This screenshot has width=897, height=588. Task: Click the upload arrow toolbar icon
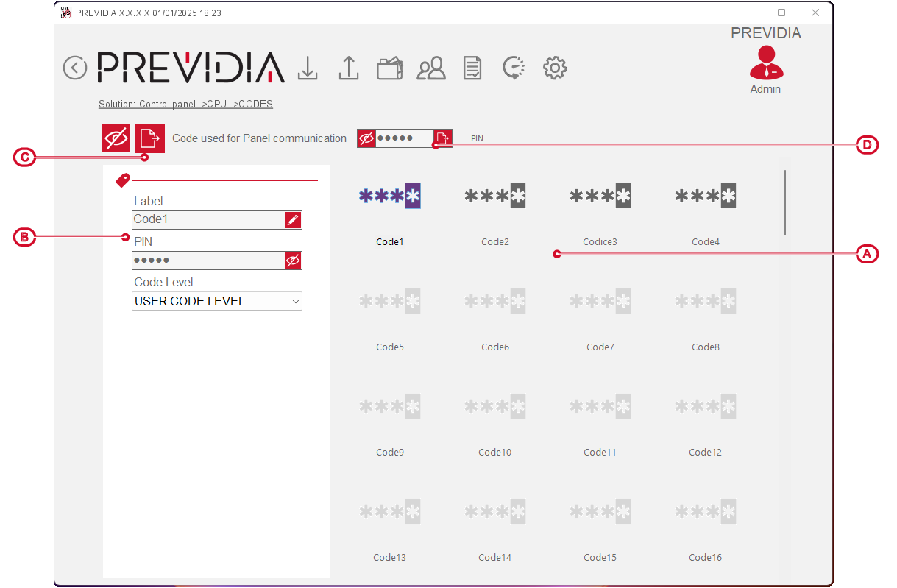(x=348, y=68)
